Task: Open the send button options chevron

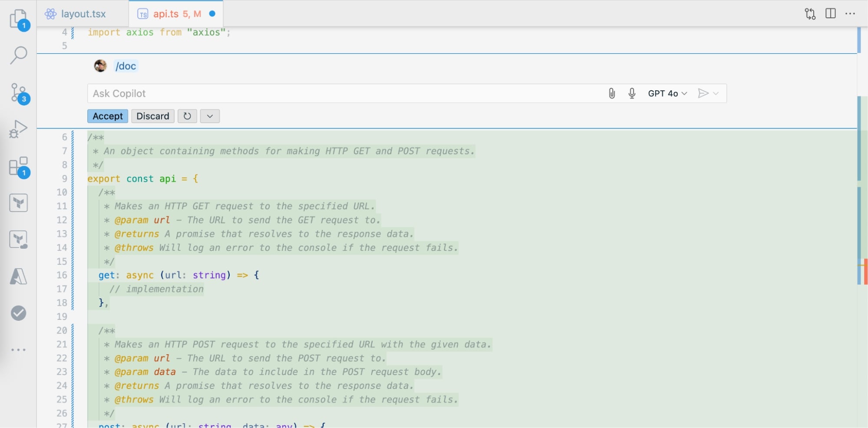Action: 716,93
